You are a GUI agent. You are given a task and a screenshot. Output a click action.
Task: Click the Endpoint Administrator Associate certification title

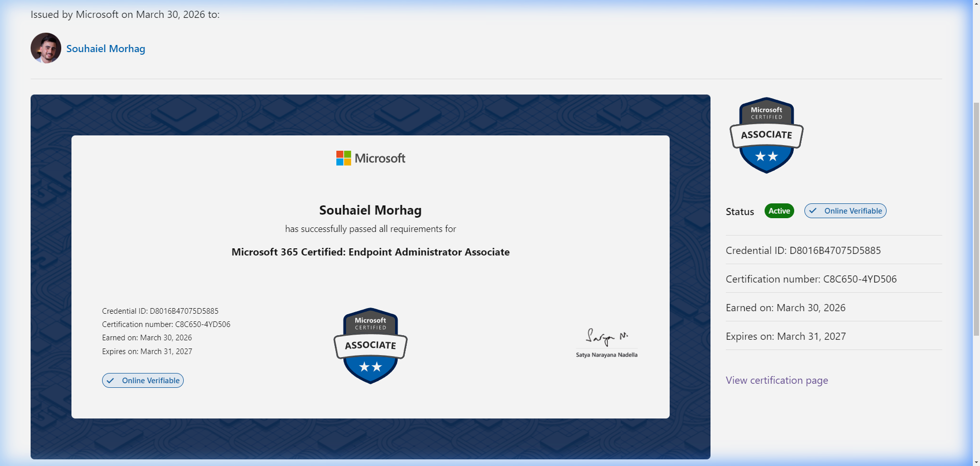tap(371, 252)
